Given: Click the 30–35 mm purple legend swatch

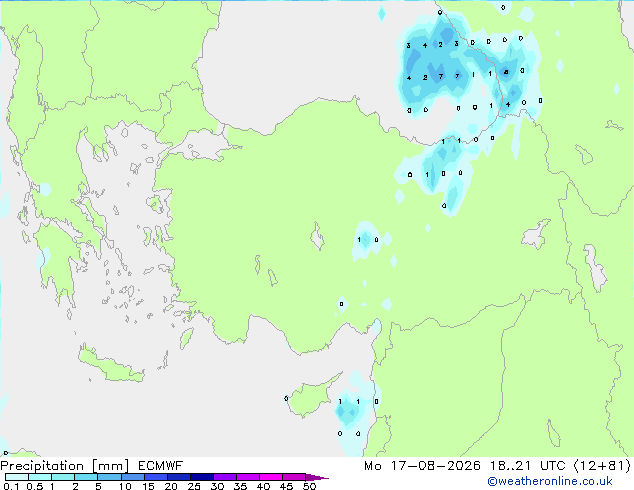Looking at the screenshot, I should click(x=224, y=477).
